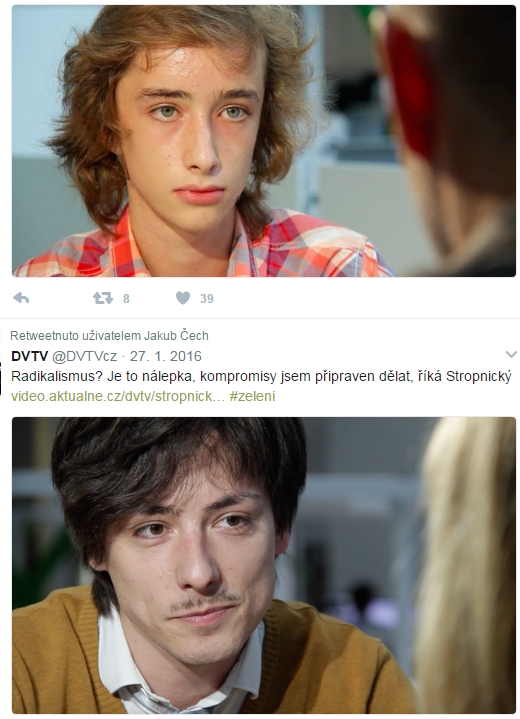The image size is (520, 719).
Task: Like the tweet with the heart icon
Action: (x=183, y=299)
